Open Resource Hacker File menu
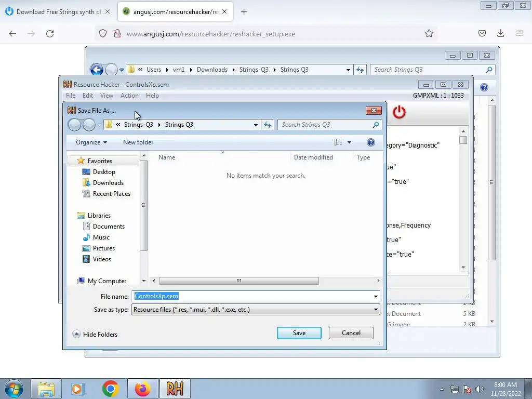This screenshot has height=399, width=532. coord(71,96)
